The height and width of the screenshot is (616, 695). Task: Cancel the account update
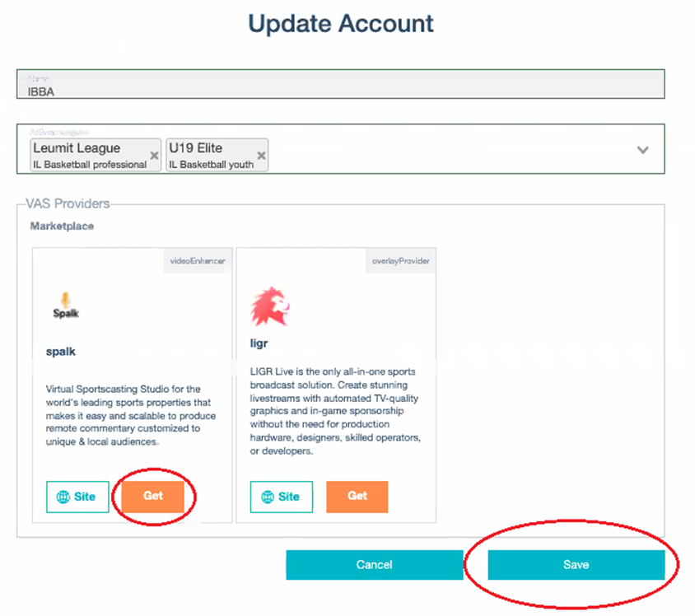(x=375, y=565)
